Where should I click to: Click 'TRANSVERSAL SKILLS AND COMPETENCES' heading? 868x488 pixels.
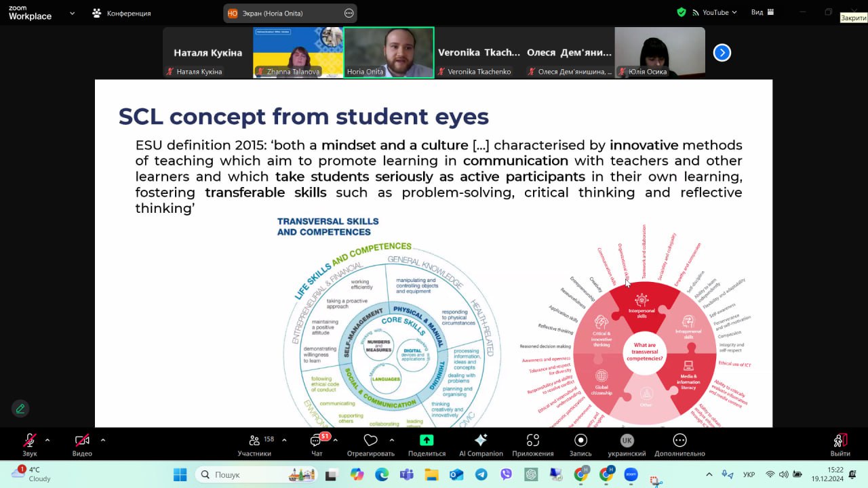tap(328, 226)
